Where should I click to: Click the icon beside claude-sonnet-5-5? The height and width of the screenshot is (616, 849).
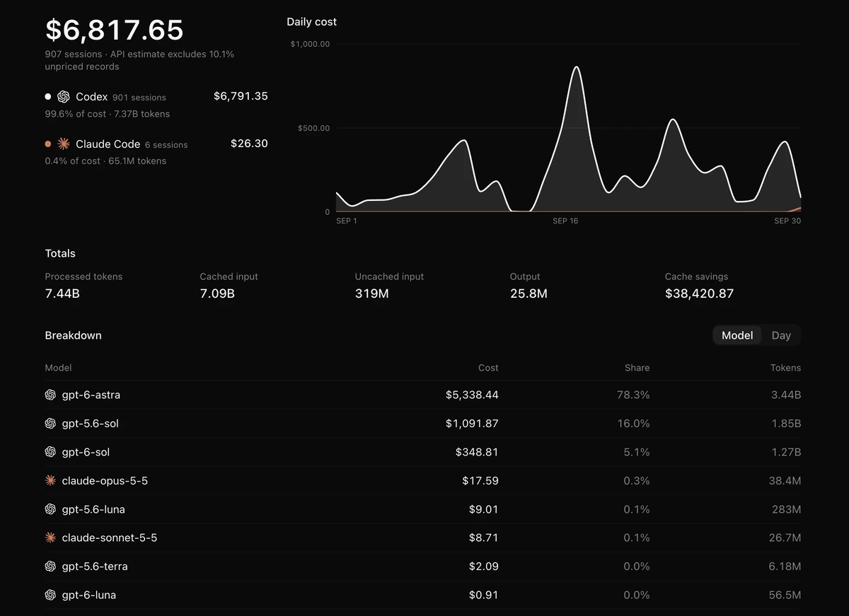(x=50, y=538)
